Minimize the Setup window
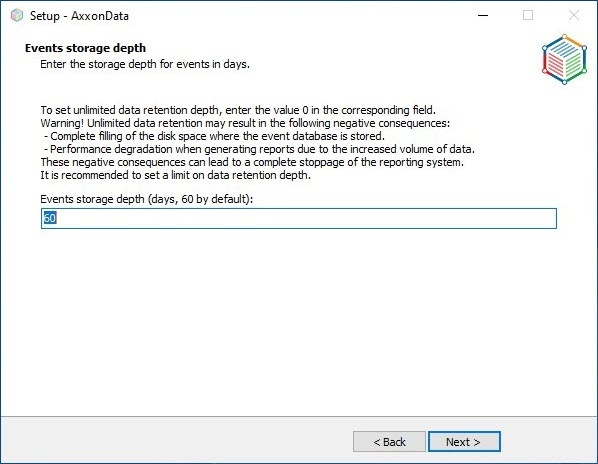The image size is (598, 464). [483, 16]
